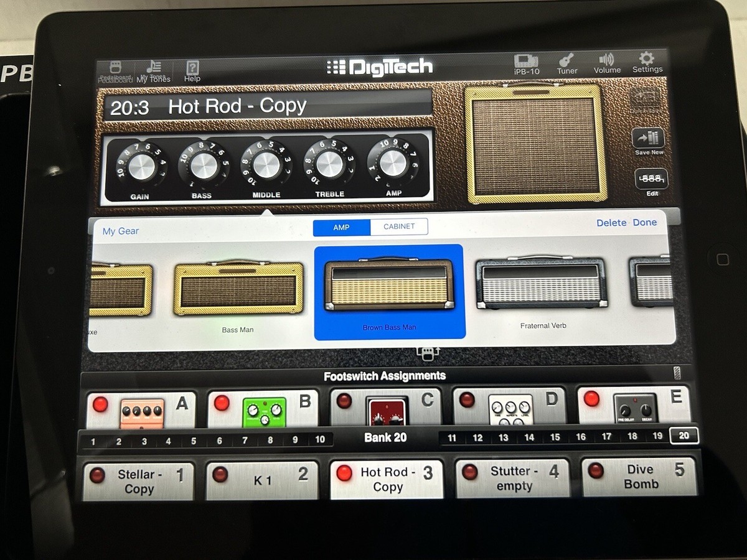The image size is (747, 560).
Task: Select bank 5
Action: [194, 441]
